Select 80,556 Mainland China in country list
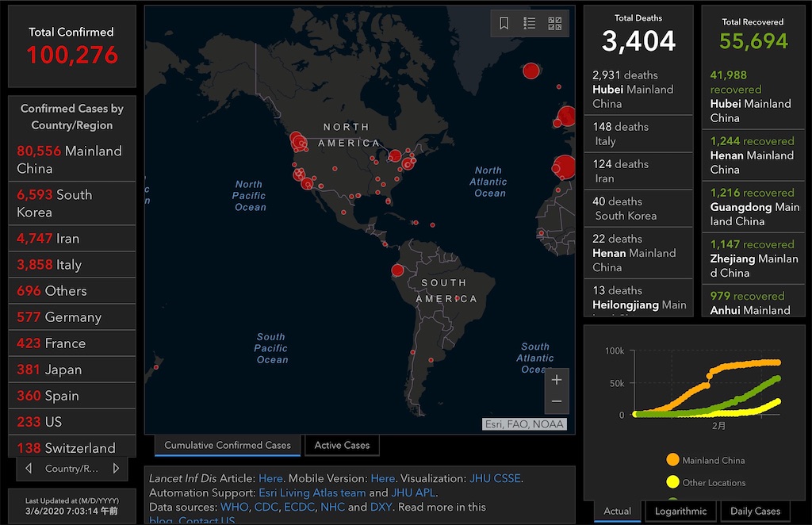The image size is (812, 525). (72, 160)
